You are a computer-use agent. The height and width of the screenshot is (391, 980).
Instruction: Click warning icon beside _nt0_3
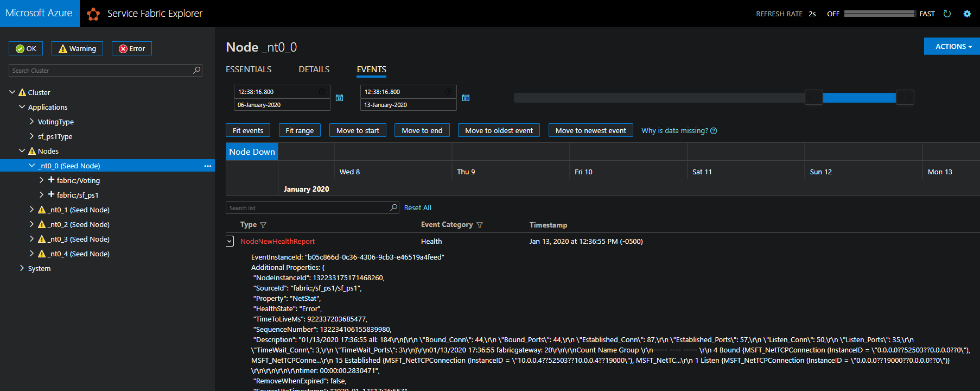coord(42,239)
